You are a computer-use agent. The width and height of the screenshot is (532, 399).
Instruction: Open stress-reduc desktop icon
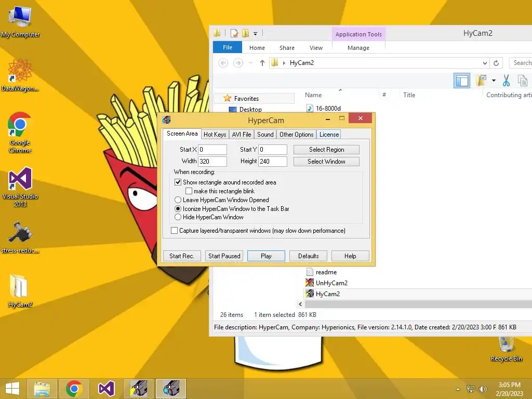(x=20, y=237)
